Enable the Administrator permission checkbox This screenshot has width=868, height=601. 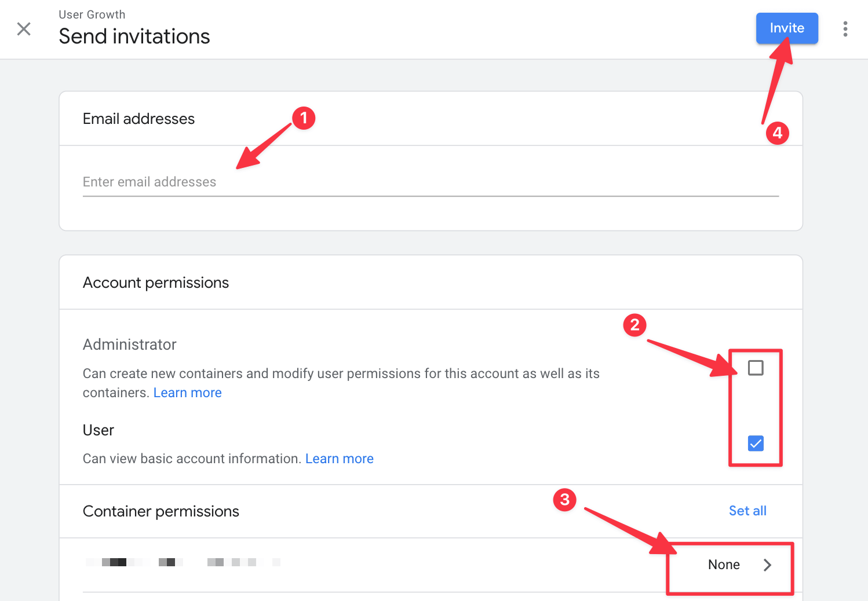pyautogui.click(x=755, y=367)
